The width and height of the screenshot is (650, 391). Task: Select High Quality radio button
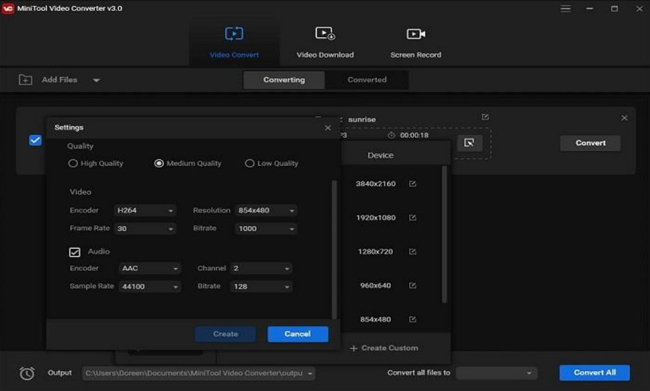[73, 163]
